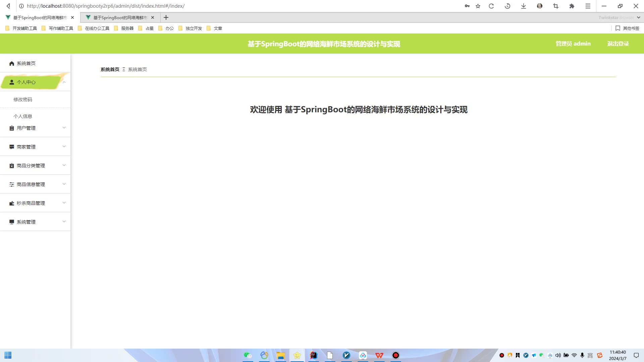644x362 pixels.
Task: Click 管理员 admin in the header
Action: click(573, 44)
